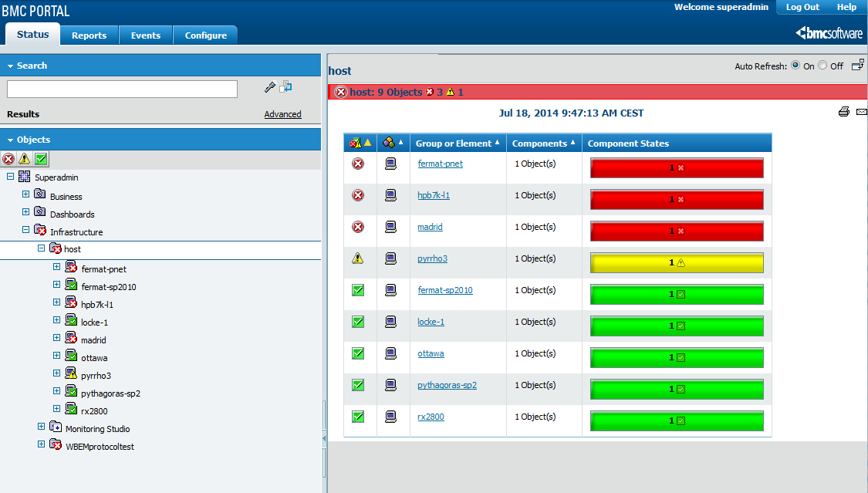This screenshot has width=868, height=493.
Task: Open Advanced search link
Action: tap(282, 114)
